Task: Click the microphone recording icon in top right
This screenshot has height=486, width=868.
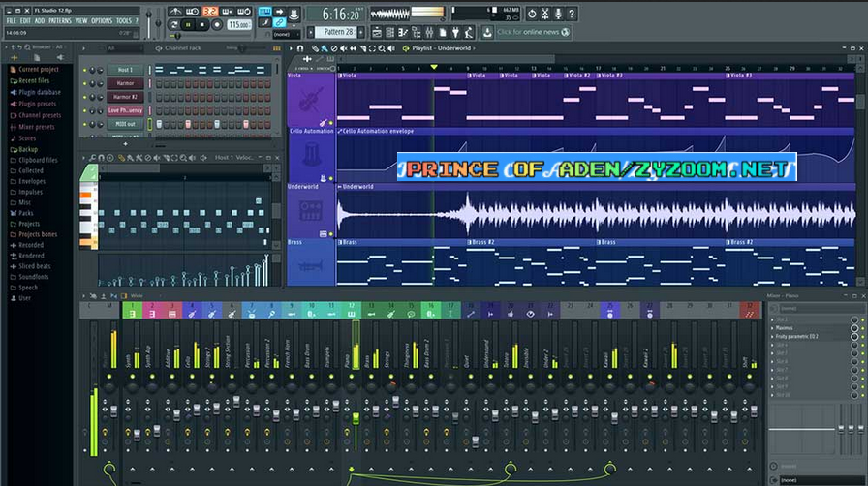Action: pos(558,14)
